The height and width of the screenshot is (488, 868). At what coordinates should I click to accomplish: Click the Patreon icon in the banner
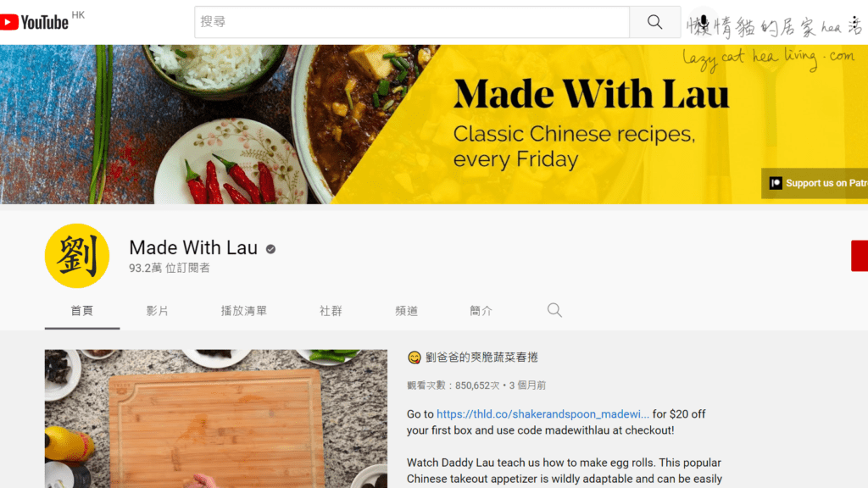776,183
